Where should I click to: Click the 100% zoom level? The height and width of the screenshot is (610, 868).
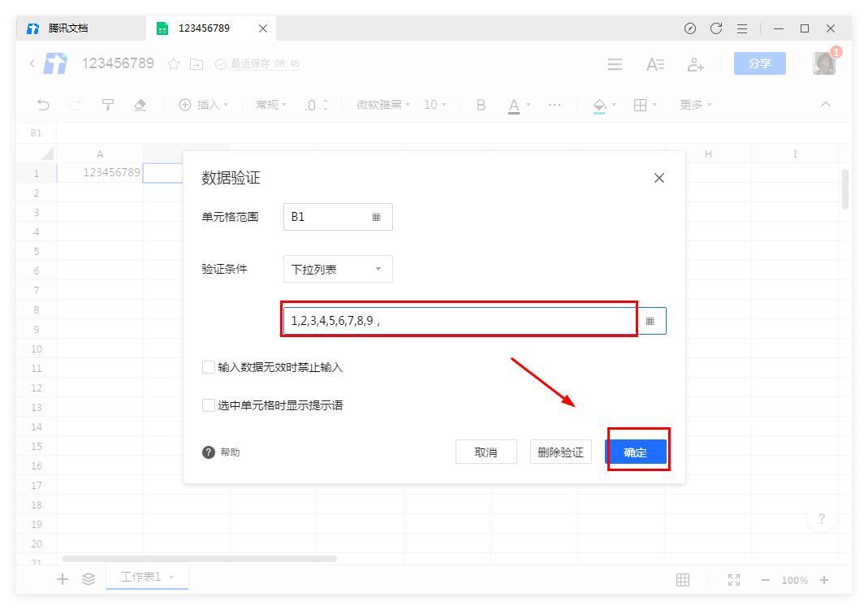[x=794, y=580]
